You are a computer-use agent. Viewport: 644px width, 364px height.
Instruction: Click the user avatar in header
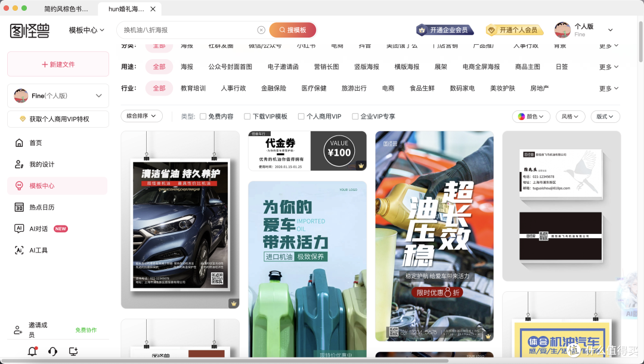(562, 30)
